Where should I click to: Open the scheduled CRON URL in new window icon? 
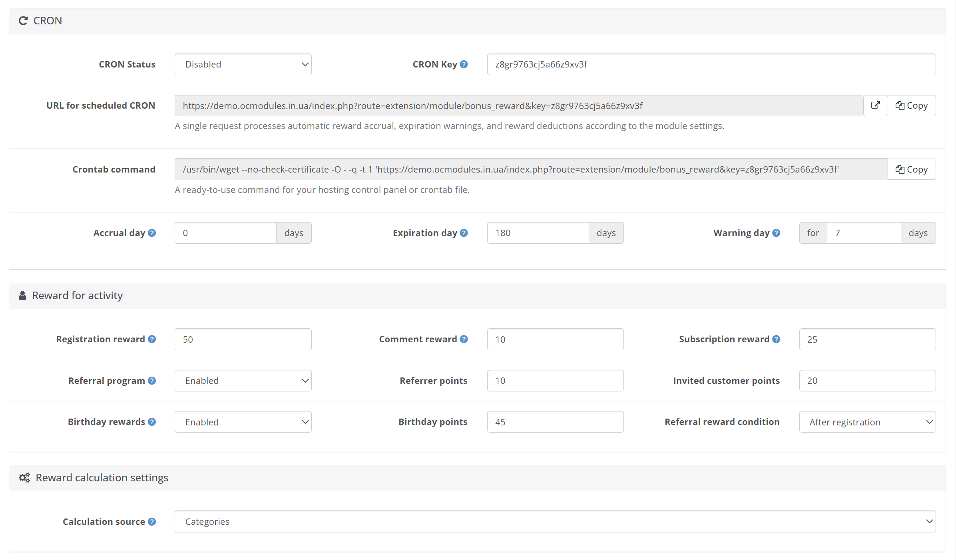tap(875, 105)
